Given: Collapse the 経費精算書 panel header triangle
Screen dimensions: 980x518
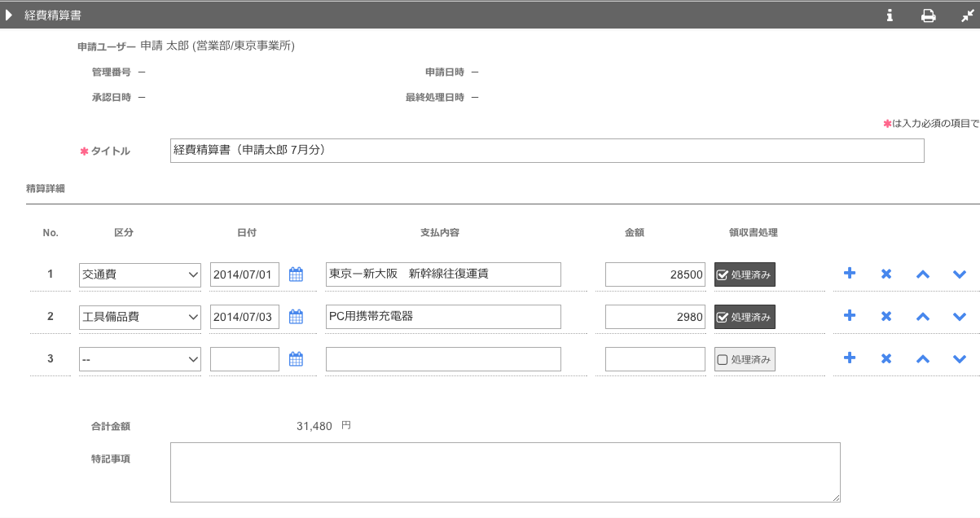Looking at the screenshot, I should coord(8,15).
